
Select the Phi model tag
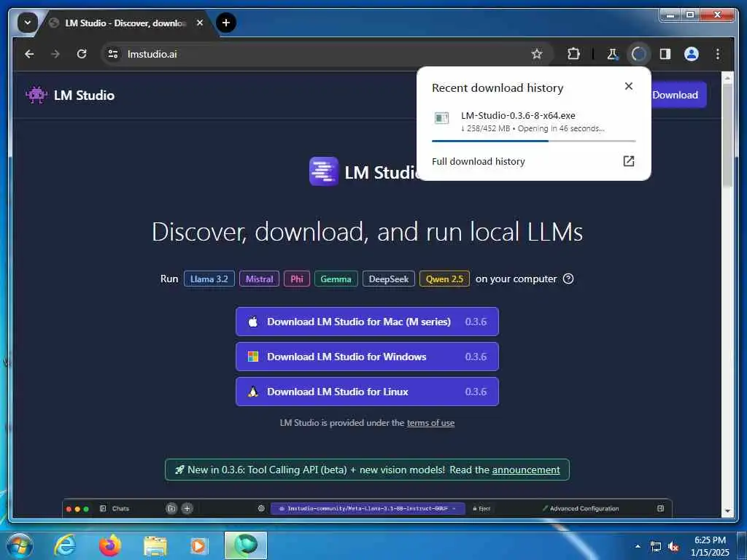[x=297, y=279]
